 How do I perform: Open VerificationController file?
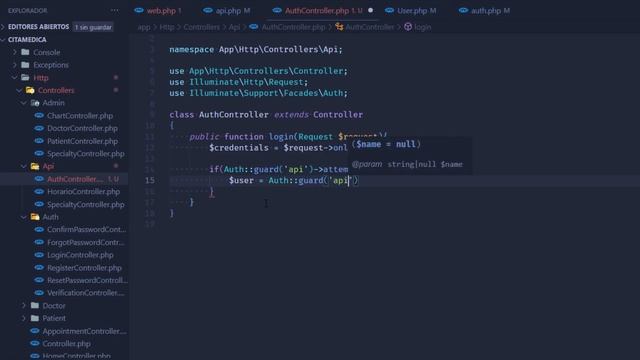click(85, 293)
